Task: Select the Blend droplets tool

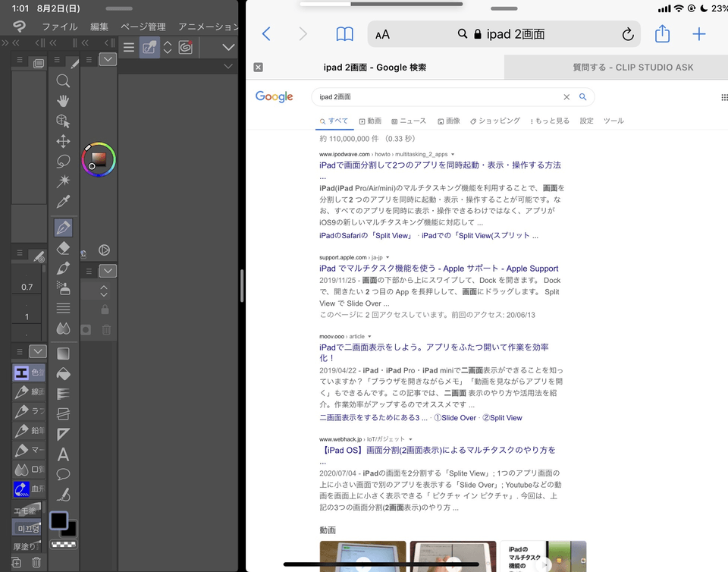Action: [x=63, y=328]
